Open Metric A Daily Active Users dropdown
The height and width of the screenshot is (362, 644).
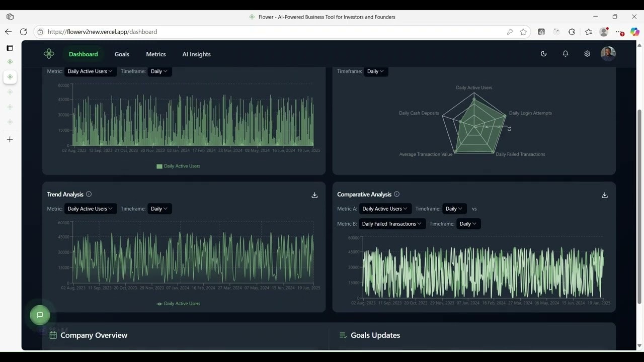(385, 209)
